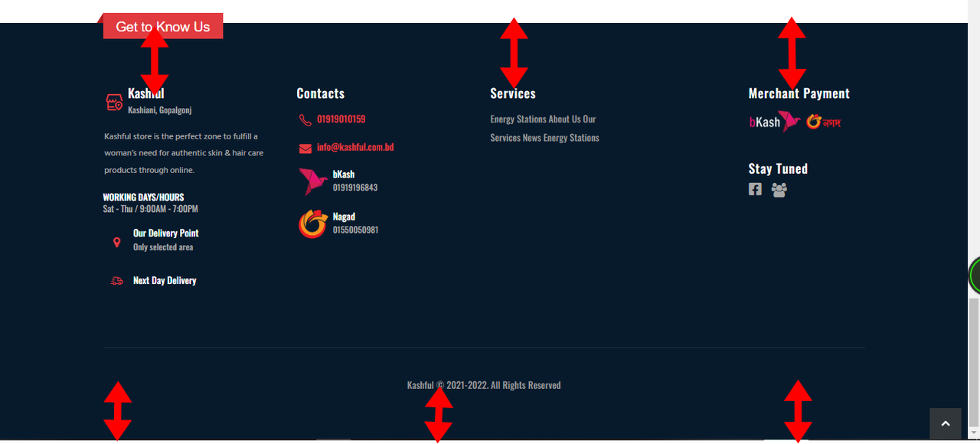Click the Nagad number 01550050981
980x444 pixels.
[x=355, y=230]
